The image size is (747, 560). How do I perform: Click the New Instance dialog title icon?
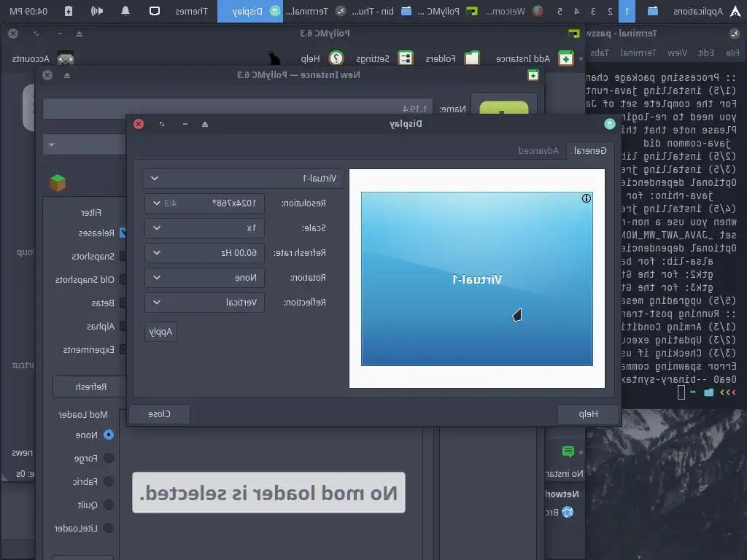533,75
